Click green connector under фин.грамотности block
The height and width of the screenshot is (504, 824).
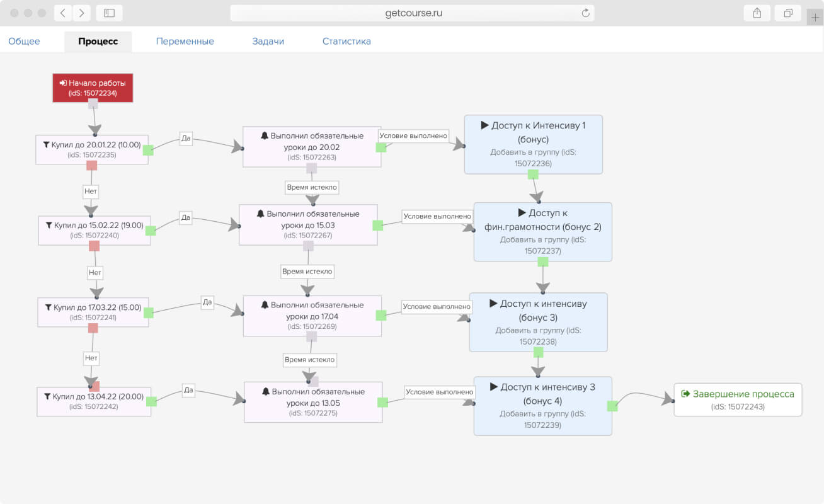point(543,261)
